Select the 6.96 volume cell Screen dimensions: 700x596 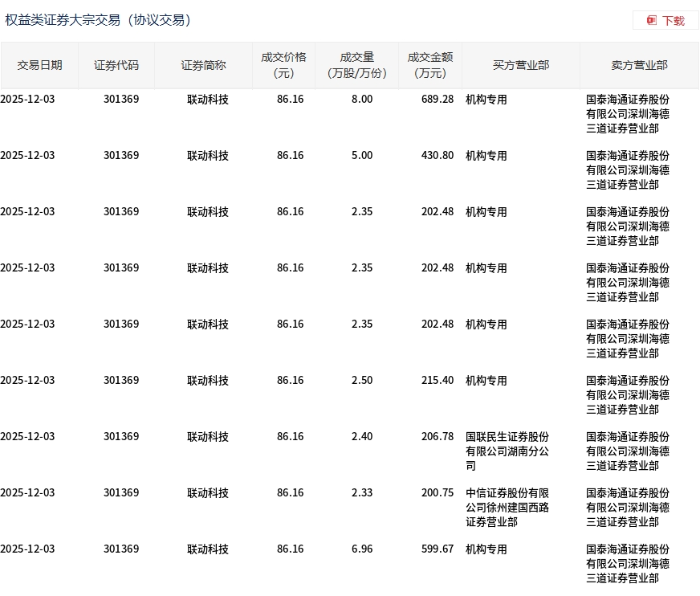tap(361, 549)
